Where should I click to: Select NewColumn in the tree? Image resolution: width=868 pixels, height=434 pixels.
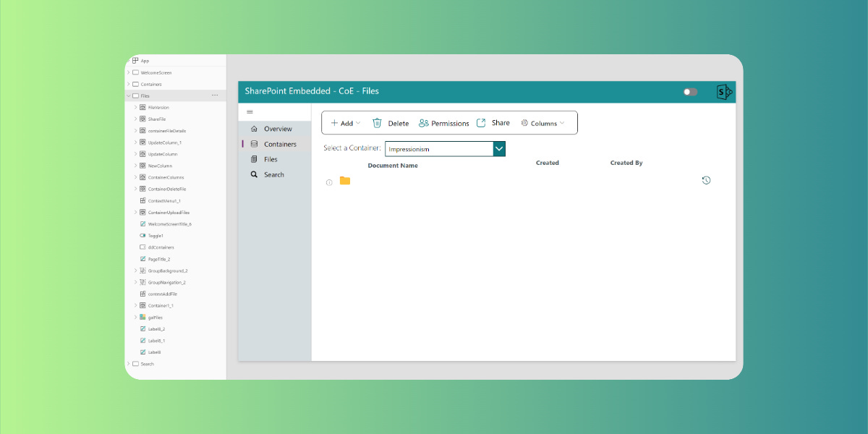pyautogui.click(x=160, y=166)
